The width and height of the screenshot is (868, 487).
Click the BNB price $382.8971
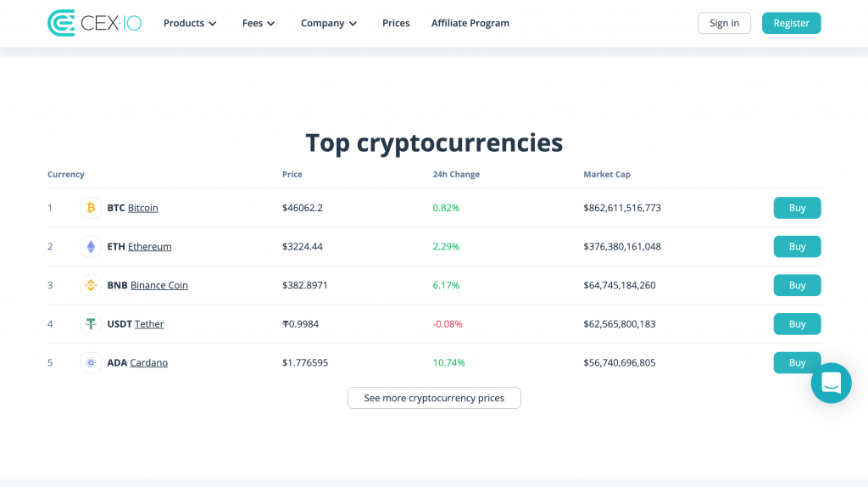pyautogui.click(x=305, y=285)
